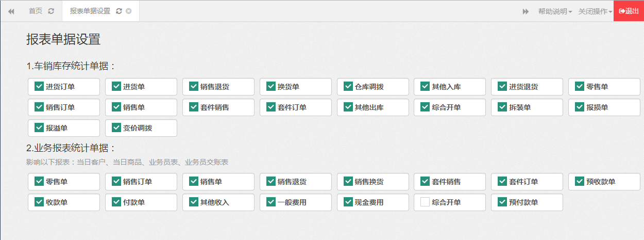644x240 pixels.
Task: Switch to the 首页 tab
Action: [x=36, y=11]
